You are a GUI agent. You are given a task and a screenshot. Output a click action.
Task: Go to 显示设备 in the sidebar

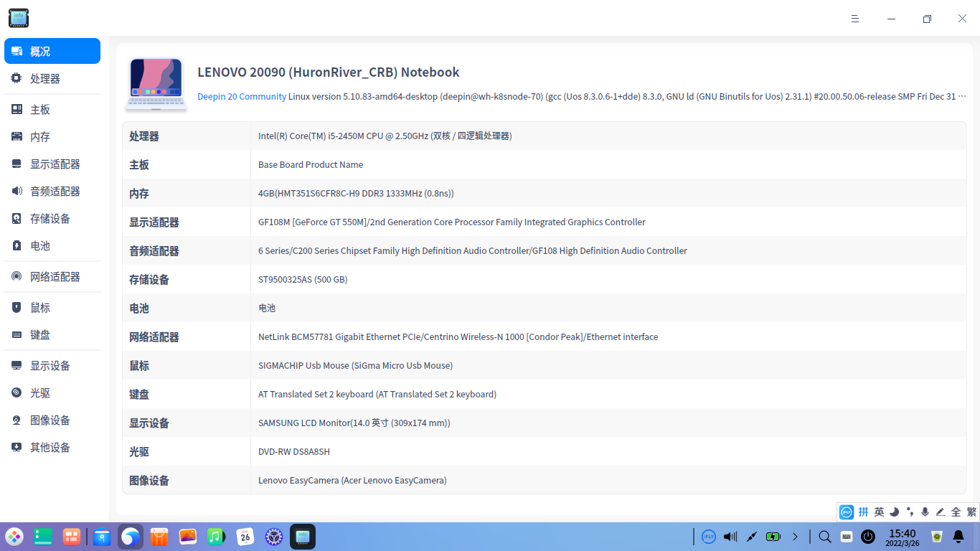(x=52, y=365)
